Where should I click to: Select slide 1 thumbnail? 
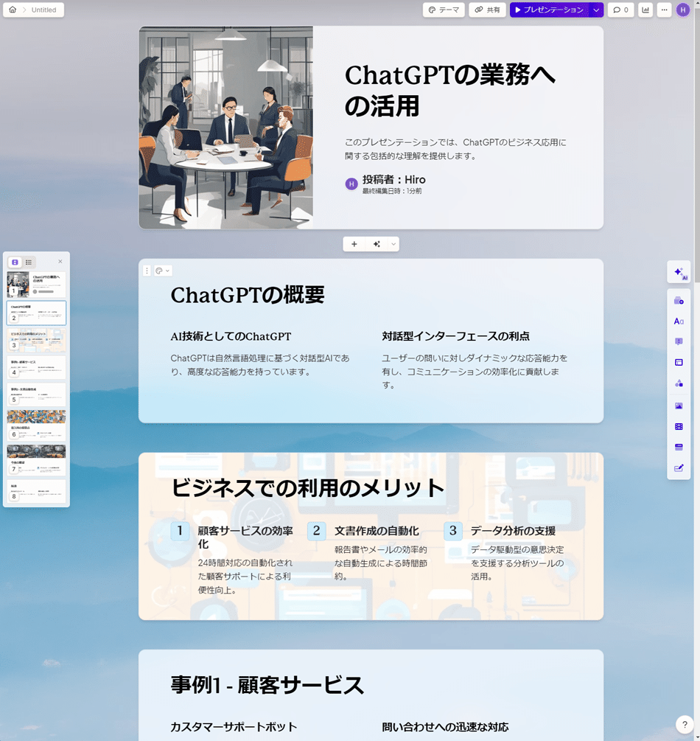click(x=36, y=285)
